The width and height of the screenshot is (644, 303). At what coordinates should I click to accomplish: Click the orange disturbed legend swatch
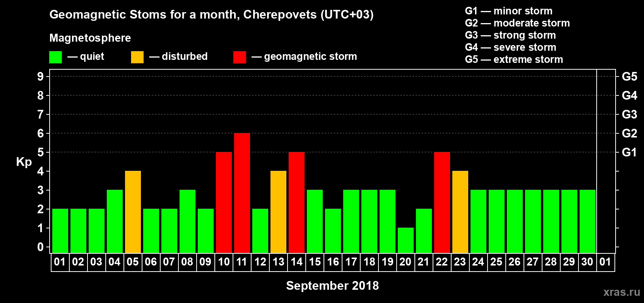point(137,57)
